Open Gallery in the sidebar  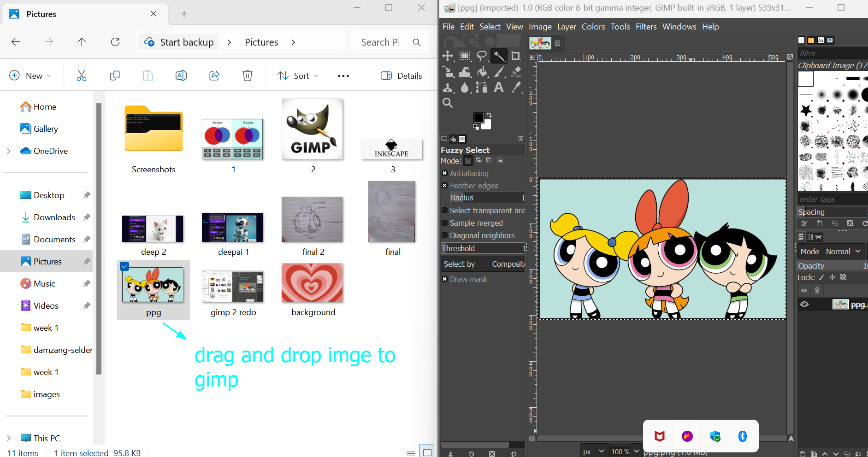(x=46, y=129)
